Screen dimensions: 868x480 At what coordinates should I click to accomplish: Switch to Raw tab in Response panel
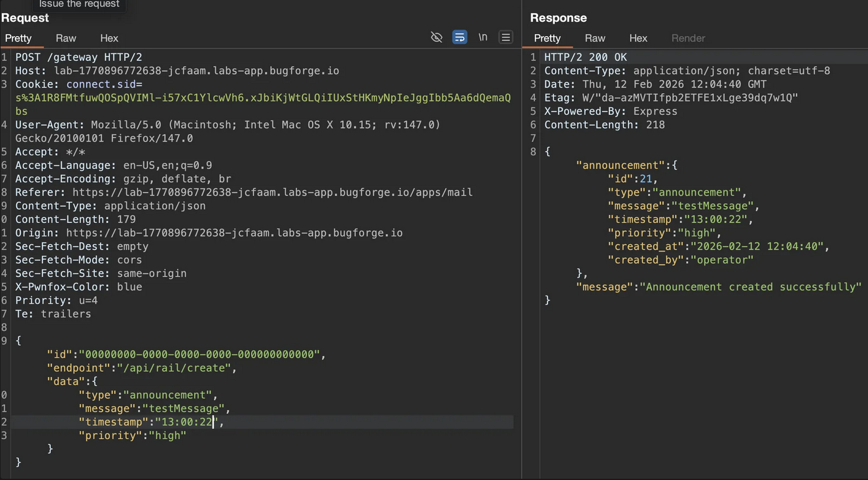point(595,38)
